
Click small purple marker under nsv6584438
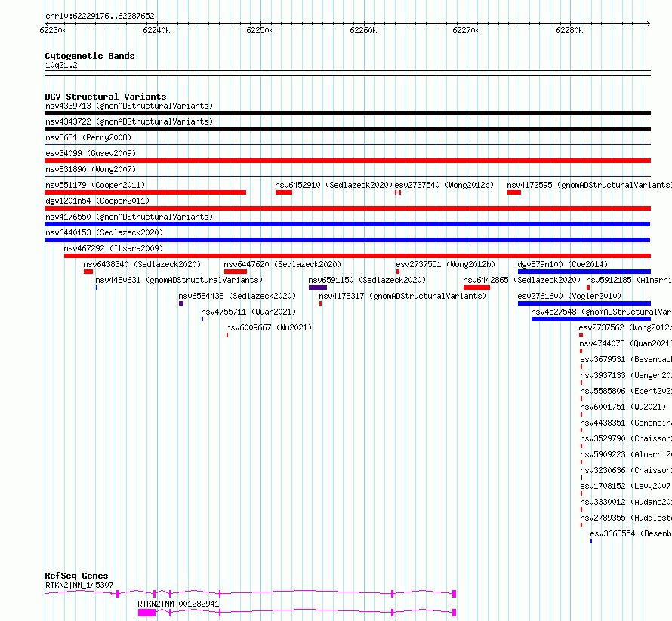point(181,303)
